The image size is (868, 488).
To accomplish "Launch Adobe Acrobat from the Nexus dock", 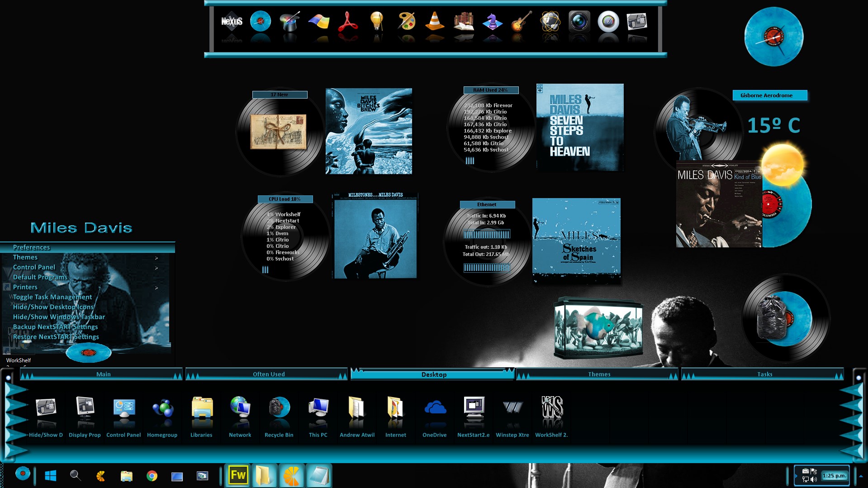I will [x=347, y=21].
